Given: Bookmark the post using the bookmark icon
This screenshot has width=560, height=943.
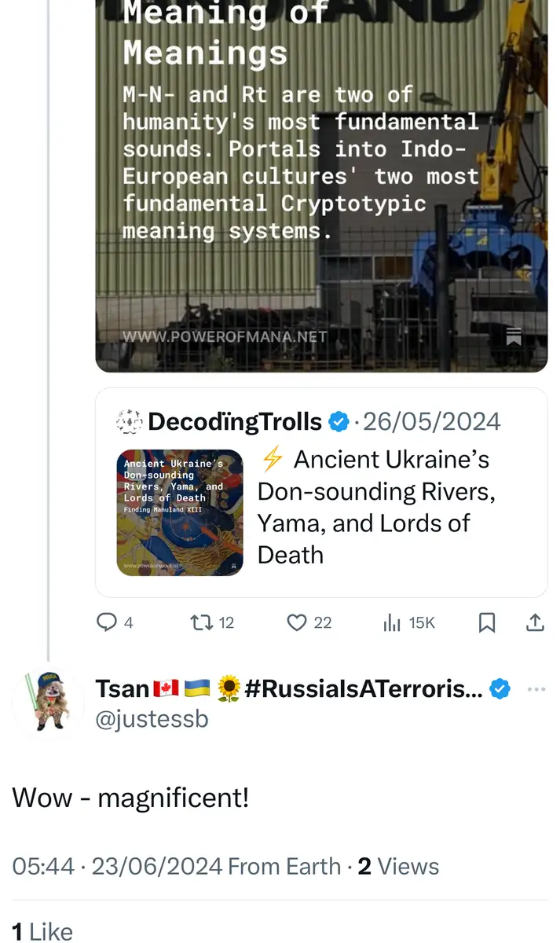Looking at the screenshot, I should [487, 623].
